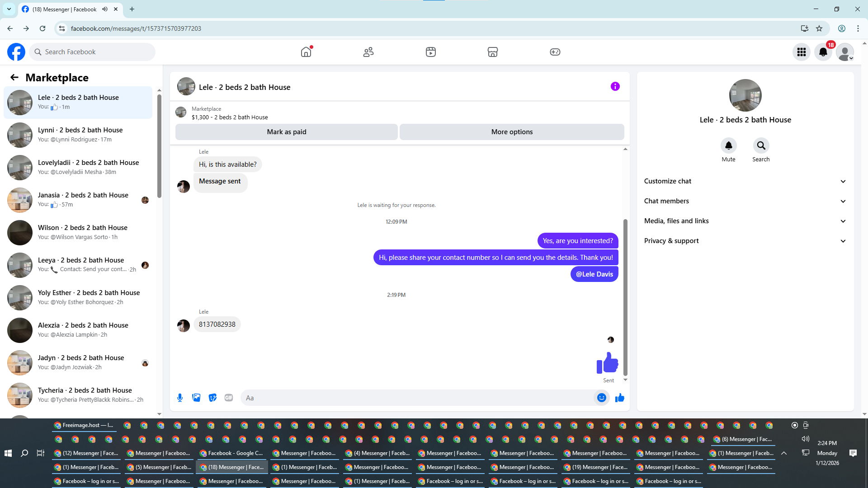The image size is (868, 488).
Task: Click the Aa message input field
Action: (x=416, y=398)
